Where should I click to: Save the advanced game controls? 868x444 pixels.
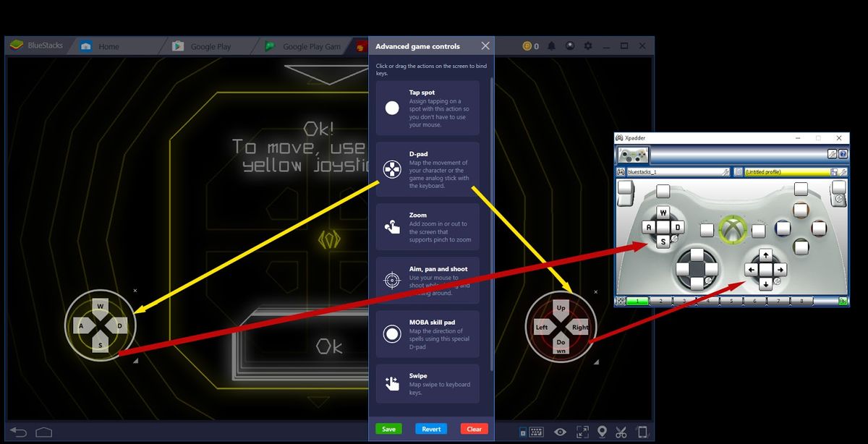pos(388,428)
